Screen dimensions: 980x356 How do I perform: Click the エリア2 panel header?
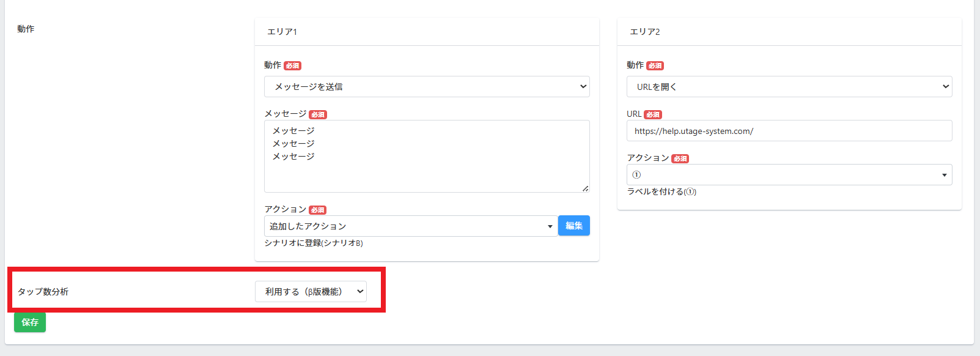789,32
